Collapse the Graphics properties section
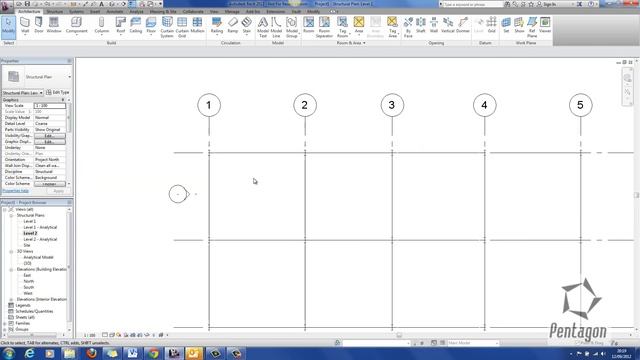This screenshot has width=640, height=360. [63, 100]
